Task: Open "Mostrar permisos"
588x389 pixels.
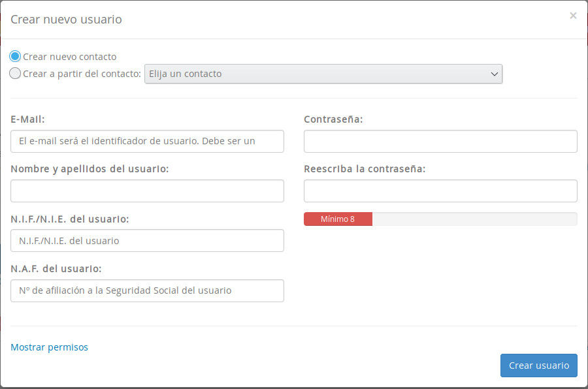Action: (49, 347)
